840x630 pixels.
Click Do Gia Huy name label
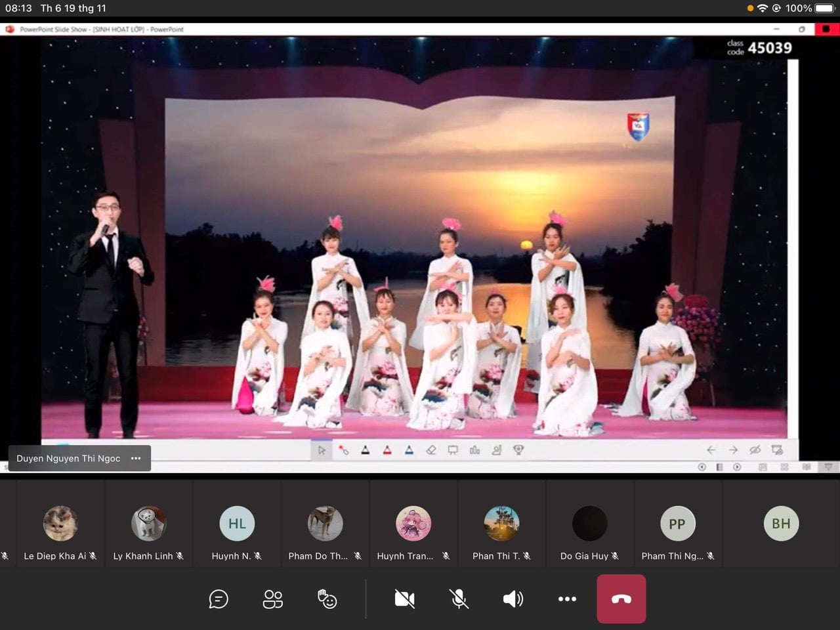[x=584, y=556]
